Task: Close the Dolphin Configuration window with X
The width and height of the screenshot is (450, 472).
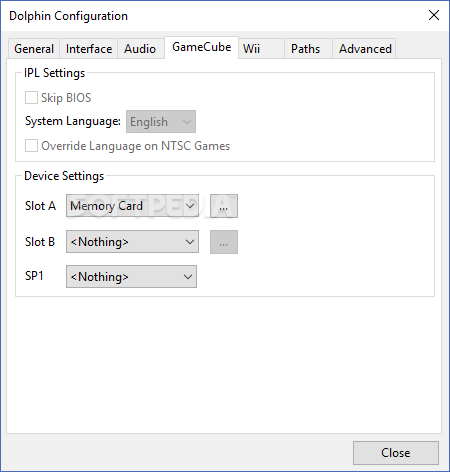Action: pos(434,15)
